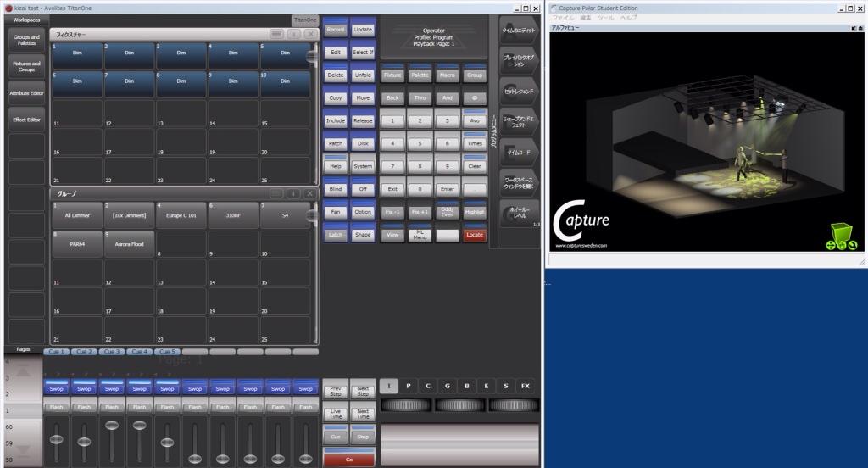Open the プレイバックオプション softkey
Viewport: 868px width, 468px height.
519,60
